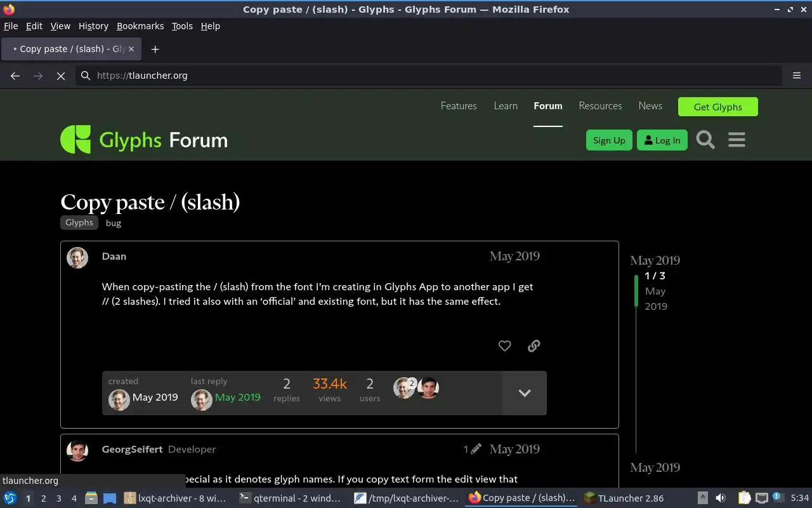Close the 'Copy paste / (slash)' tab
The width and height of the screenshot is (812, 508).
point(131,49)
